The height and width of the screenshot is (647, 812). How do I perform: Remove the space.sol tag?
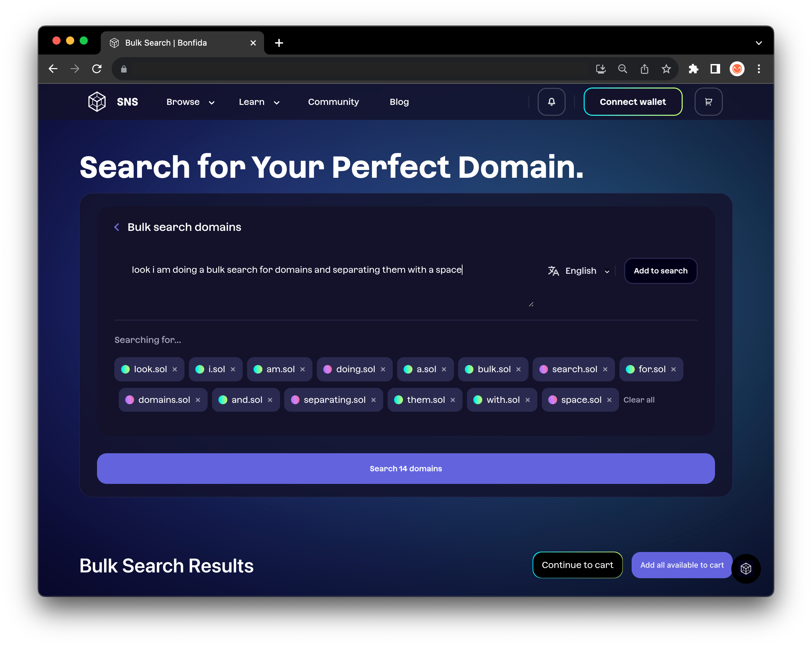point(609,400)
